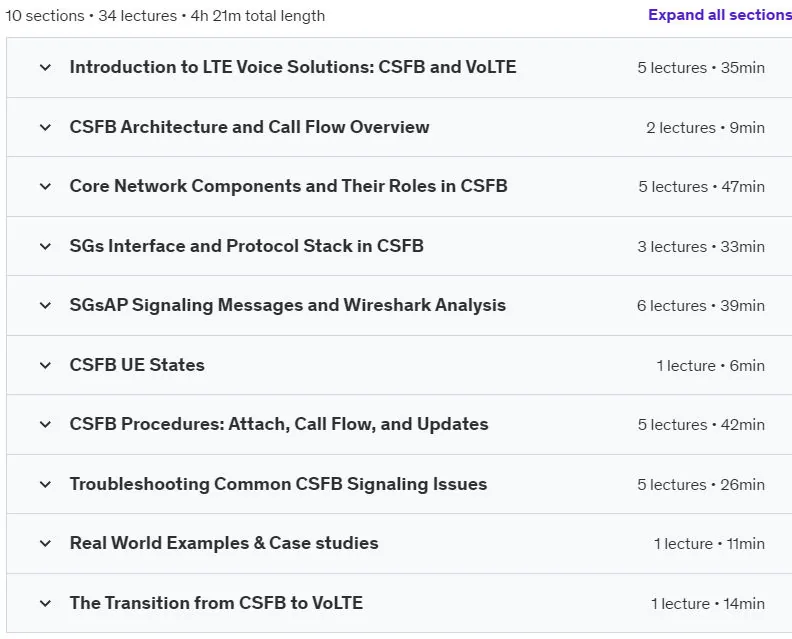Screen dimensions: 792x639
Task: Expand The Transition from CSFB to VoLTE chevron
Action: click(45, 603)
